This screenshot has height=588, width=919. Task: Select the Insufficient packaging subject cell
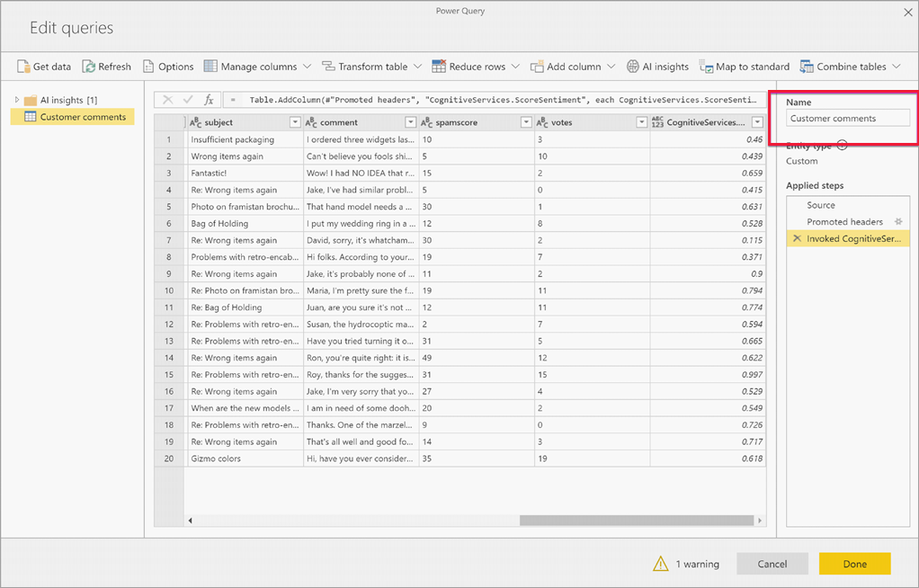244,139
